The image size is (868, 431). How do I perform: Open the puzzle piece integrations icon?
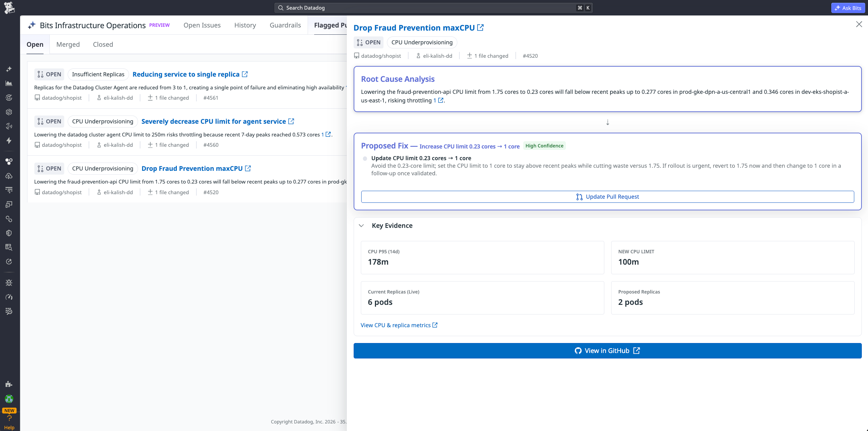pos(9,384)
